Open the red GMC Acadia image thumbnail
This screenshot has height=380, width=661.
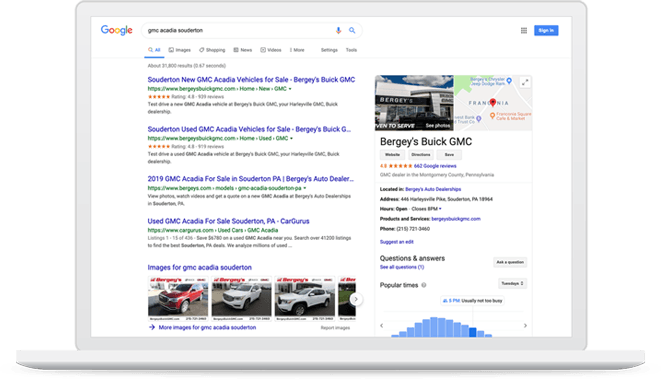point(178,299)
